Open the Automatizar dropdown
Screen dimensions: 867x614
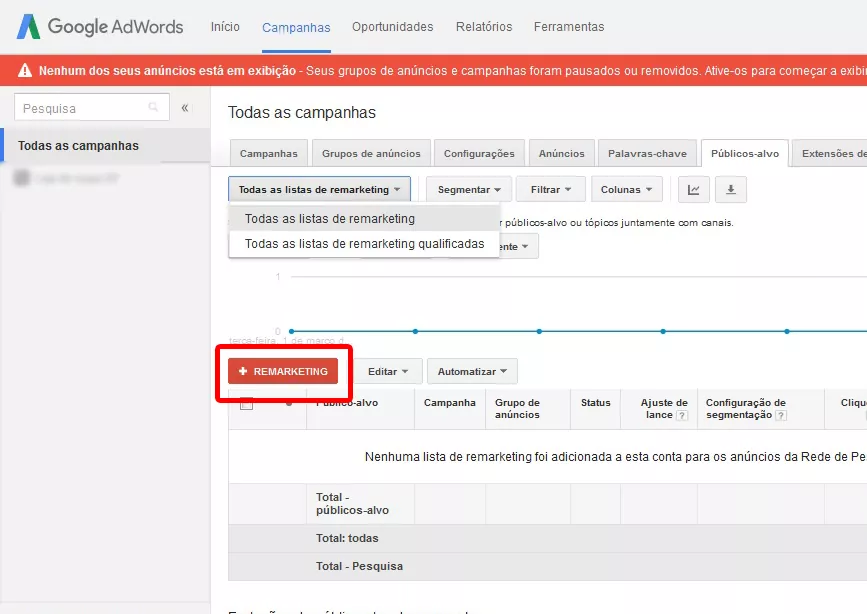click(472, 372)
